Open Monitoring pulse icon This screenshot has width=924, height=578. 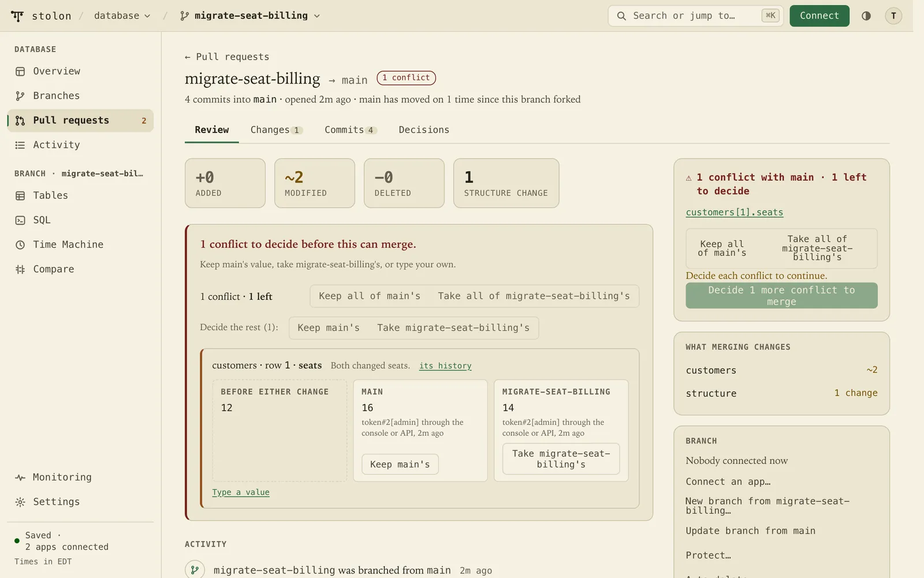click(x=20, y=477)
